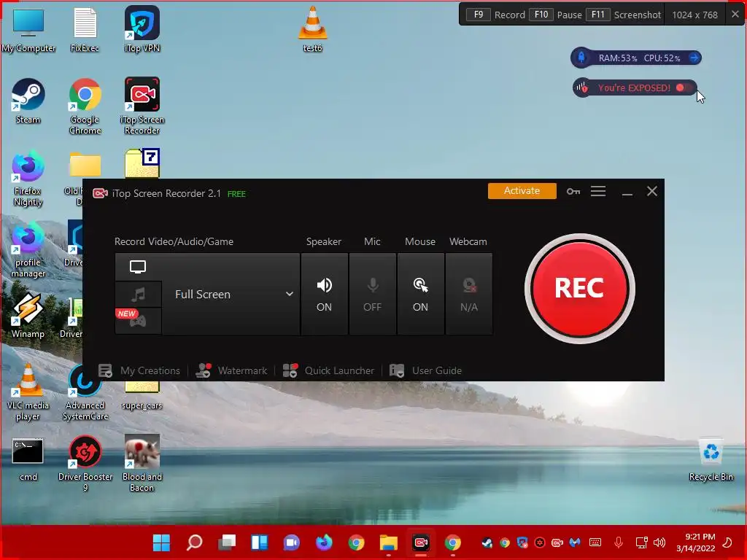Open the Steam desktop icon
The image size is (747, 560).
tap(28, 101)
